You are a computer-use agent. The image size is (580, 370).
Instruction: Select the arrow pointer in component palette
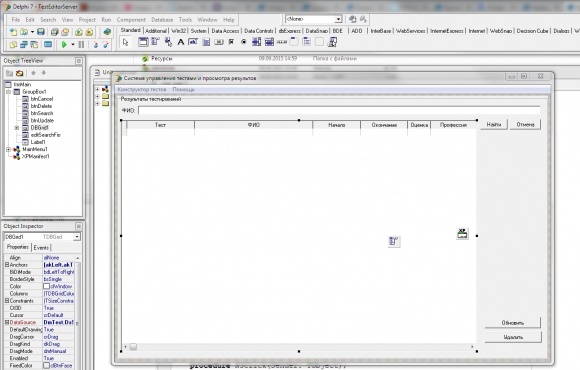[x=125, y=42]
